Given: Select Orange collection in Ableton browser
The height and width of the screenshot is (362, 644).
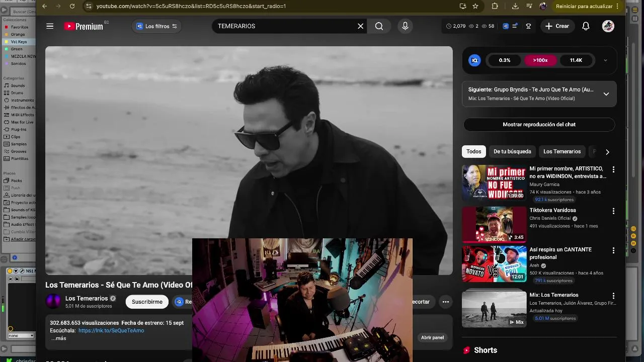Looking at the screenshot, I should 18,34.
